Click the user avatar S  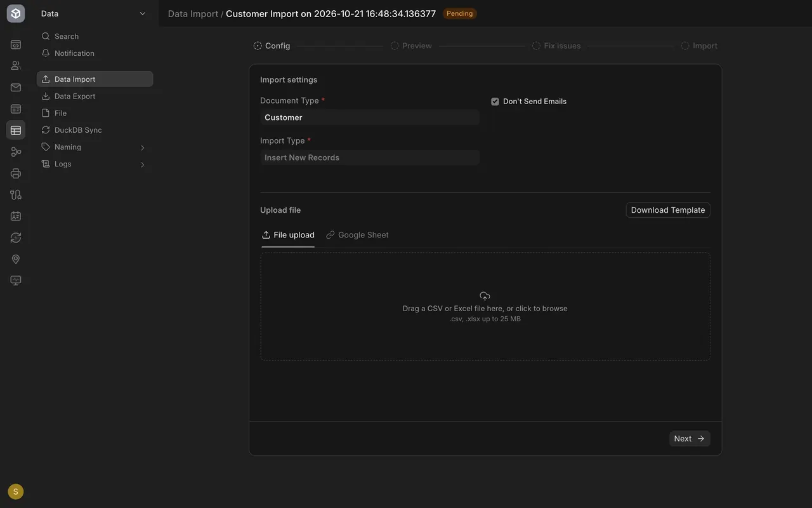[16, 491]
